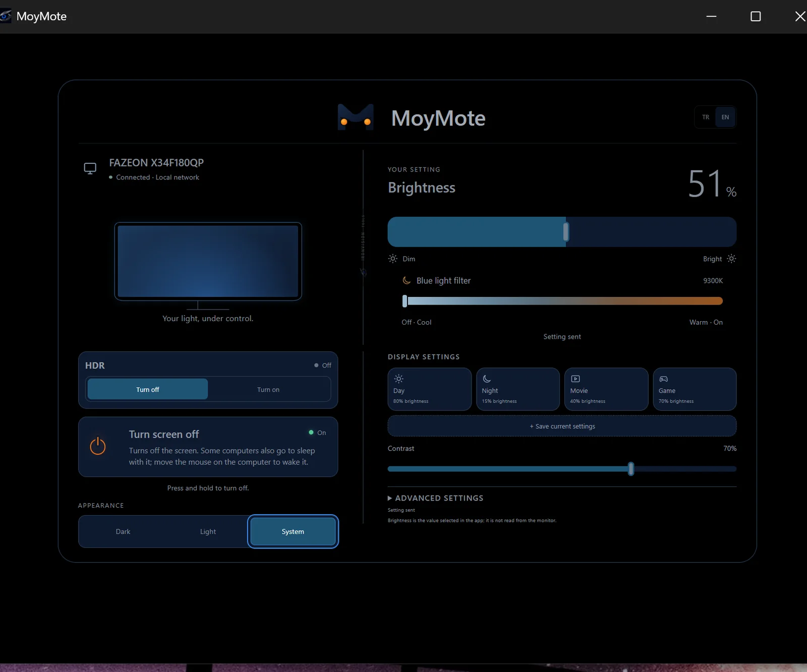
Task: Click the play icon in the Movie preset
Action: point(575,379)
